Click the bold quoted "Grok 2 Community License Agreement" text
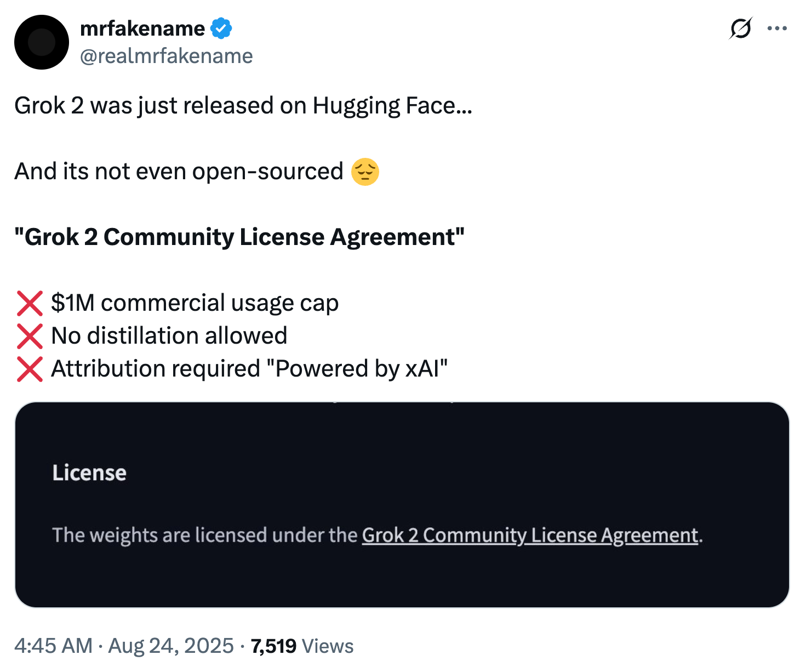 239,237
